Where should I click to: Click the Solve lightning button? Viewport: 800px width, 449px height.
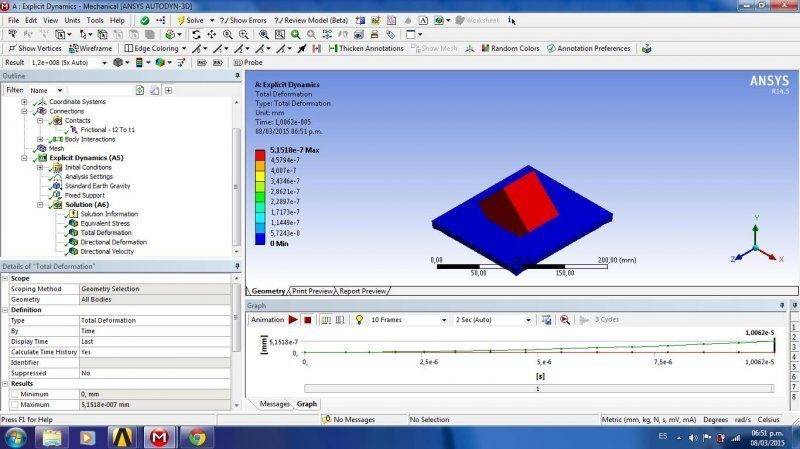coord(190,20)
